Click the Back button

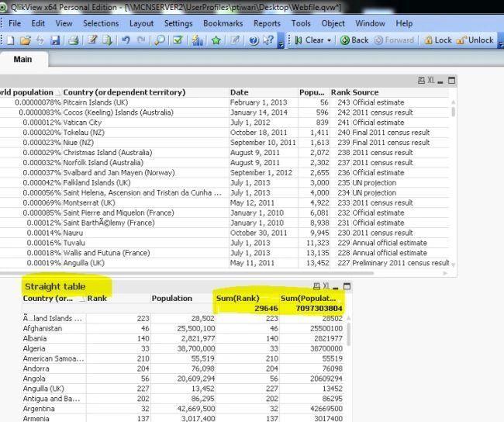point(354,40)
